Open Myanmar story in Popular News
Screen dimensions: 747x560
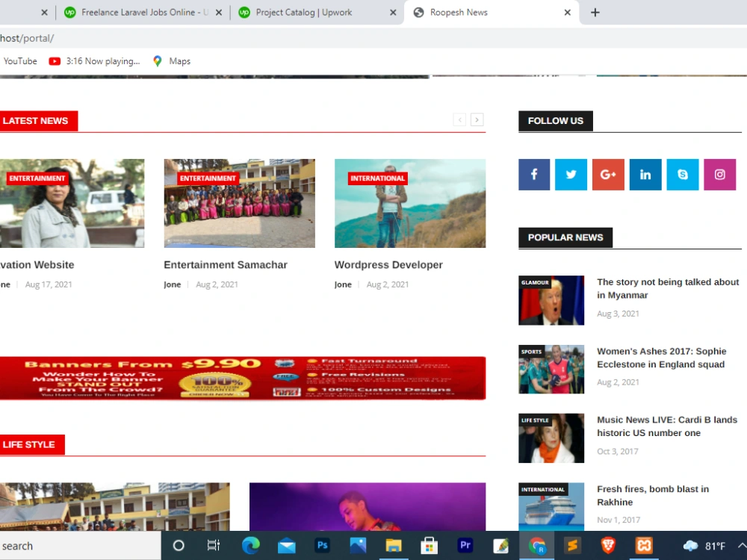(667, 288)
